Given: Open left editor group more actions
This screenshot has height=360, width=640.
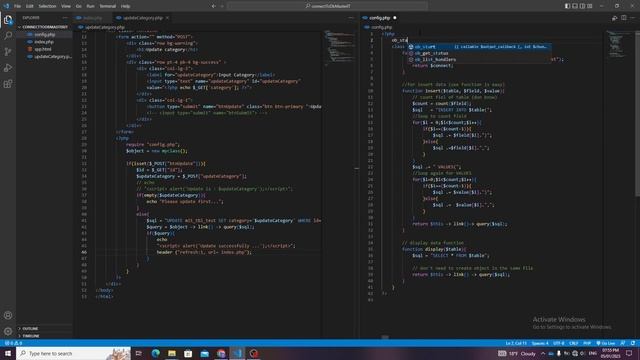Looking at the screenshot, I should click(x=351, y=18).
